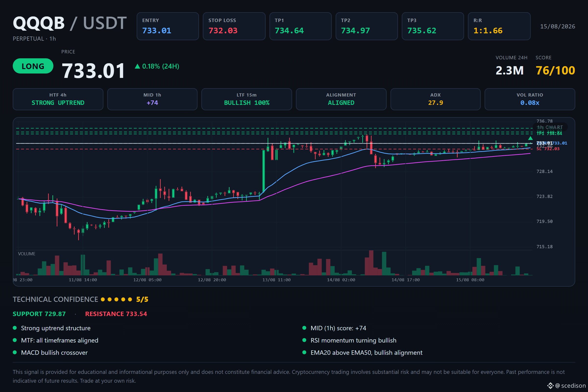Screen dimensions: 588x392
Task: Click 'EMA20 above EMA50, bullish alignment' bullet
Action: (x=367, y=353)
